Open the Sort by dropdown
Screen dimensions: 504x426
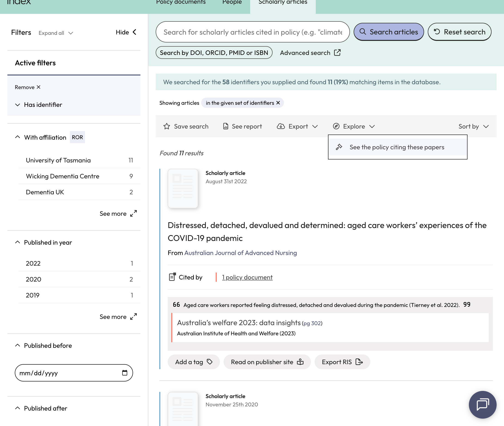click(x=474, y=126)
